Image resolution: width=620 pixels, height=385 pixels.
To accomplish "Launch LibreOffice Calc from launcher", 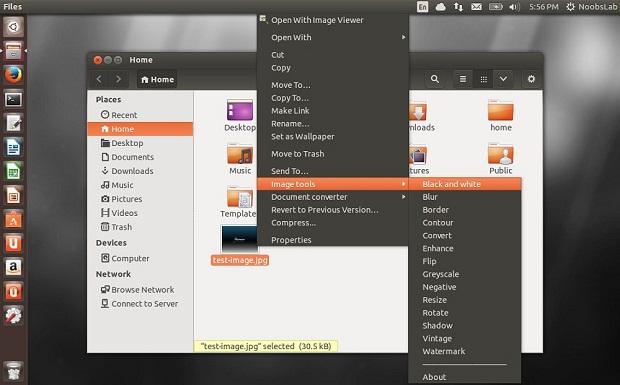I will click(13, 172).
